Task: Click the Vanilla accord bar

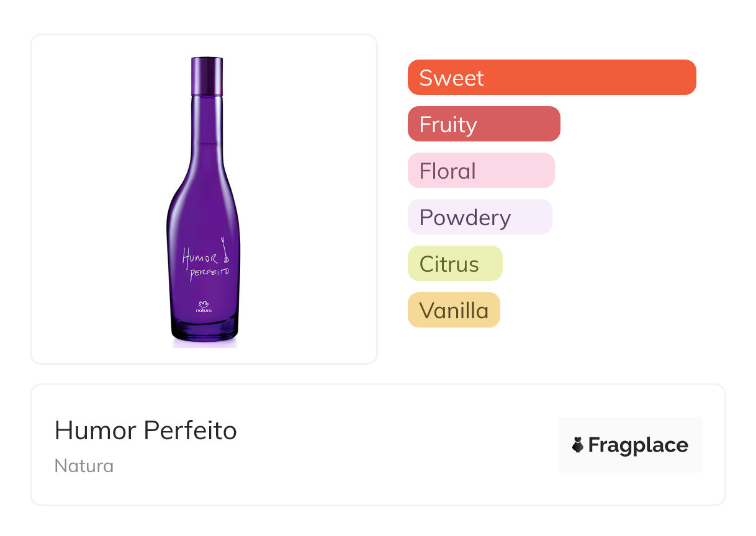Action: coord(454,310)
